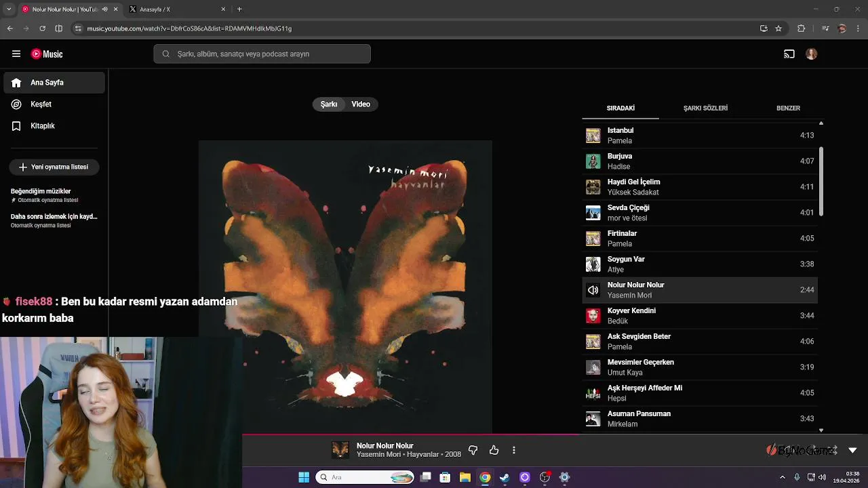Click Yasemin Mori artist link in player bar
The height and width of the screenshot is (488, 868).
tap(379, 455)
